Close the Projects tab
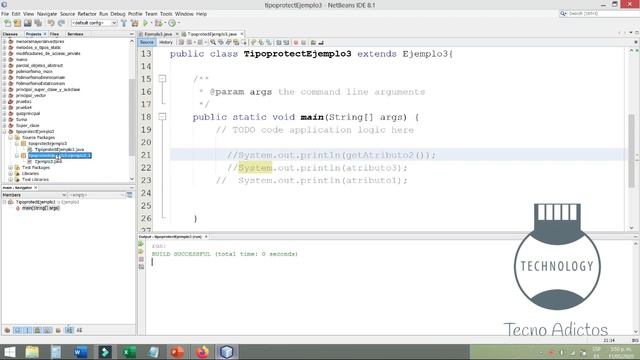 point(45,34)
